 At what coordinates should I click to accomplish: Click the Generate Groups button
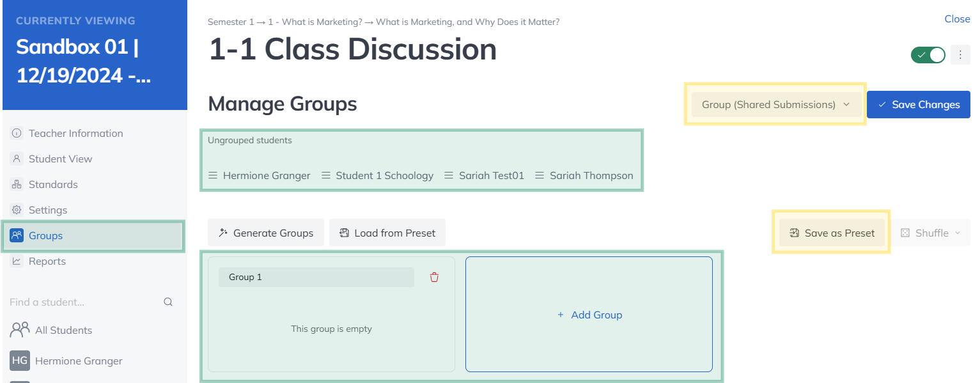266,233
